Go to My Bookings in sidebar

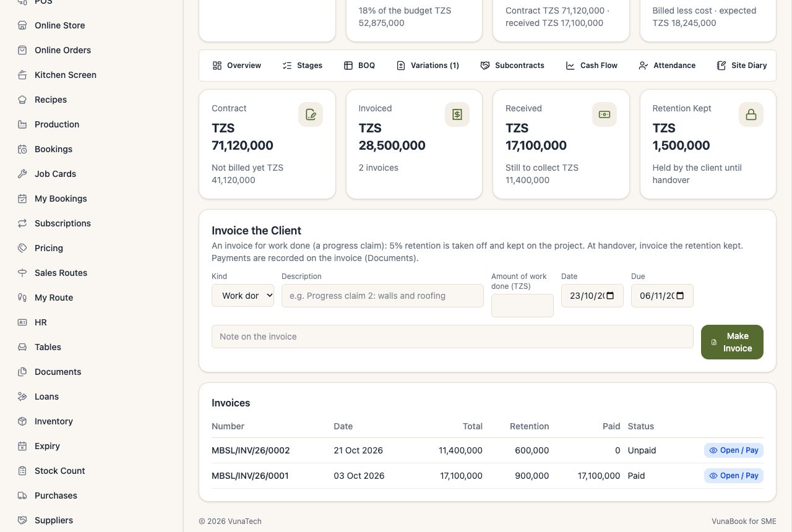tap(61, 199)
